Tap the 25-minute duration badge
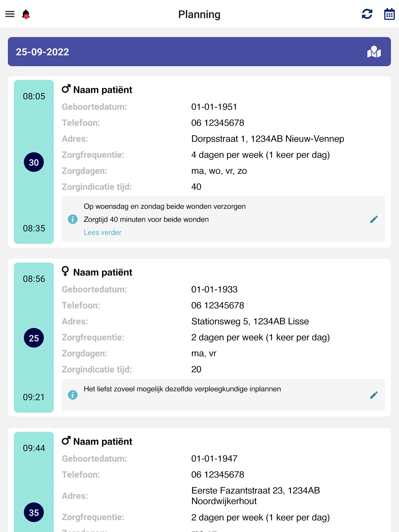This screenshot has width=399, height=532. tap(34, 338)
